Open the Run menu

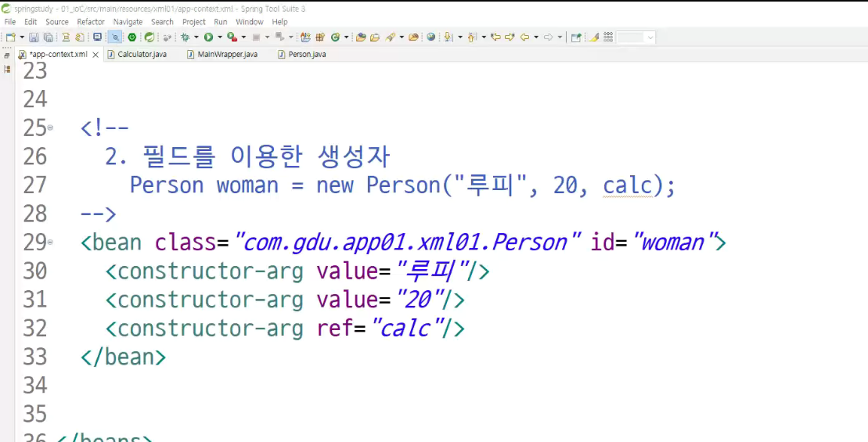(x=220, y=22)
